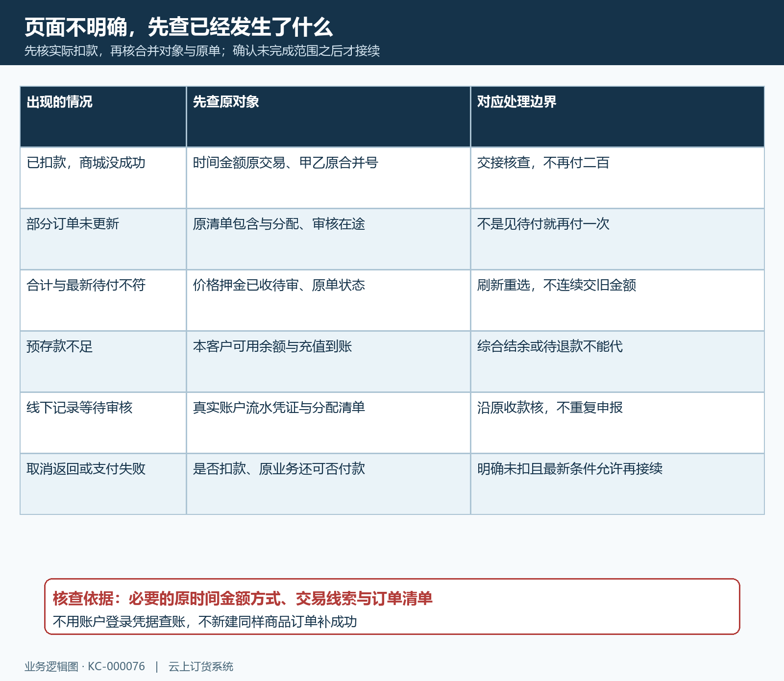Click column header 出现的情况
This screenshot has height=681, width=784.
(103, 117)
